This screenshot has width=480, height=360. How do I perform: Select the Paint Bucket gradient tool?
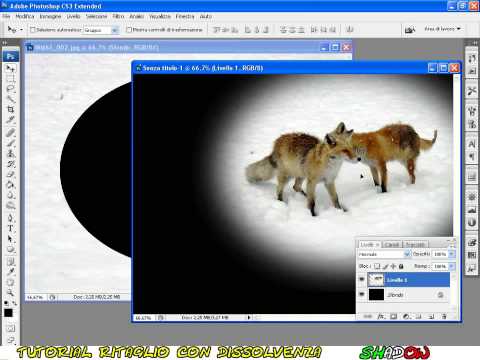11,185
